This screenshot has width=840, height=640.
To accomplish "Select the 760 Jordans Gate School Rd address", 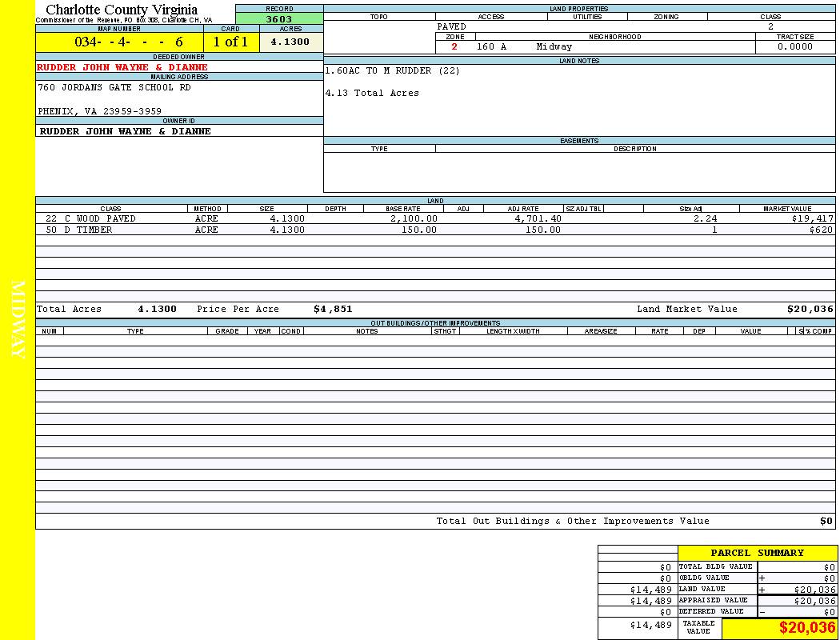I will (114, 88).
